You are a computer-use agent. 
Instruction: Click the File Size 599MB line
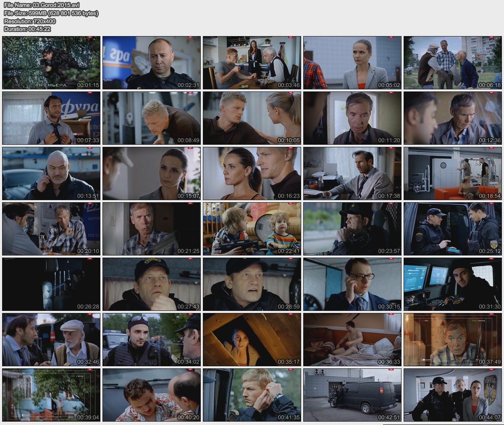coord(51,13)
